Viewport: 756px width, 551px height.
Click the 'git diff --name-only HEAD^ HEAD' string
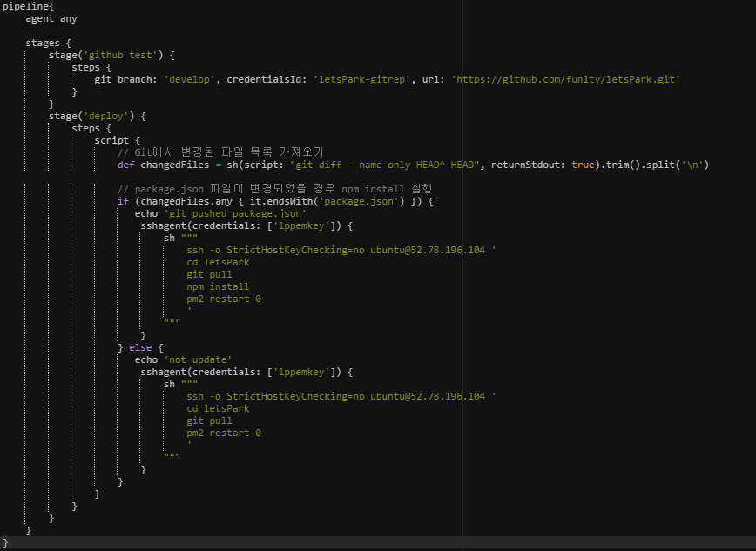point(384,165)
